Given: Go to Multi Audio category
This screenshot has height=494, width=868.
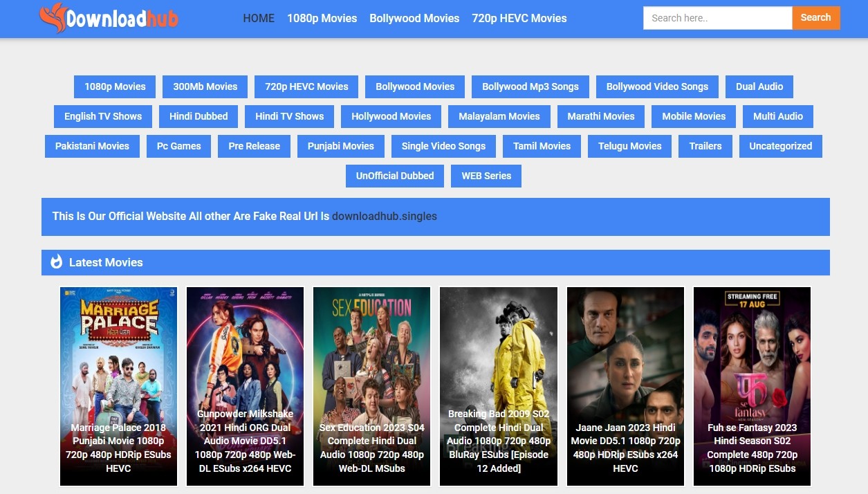Looking at the screenshot, I should click(x=778, y=116).
